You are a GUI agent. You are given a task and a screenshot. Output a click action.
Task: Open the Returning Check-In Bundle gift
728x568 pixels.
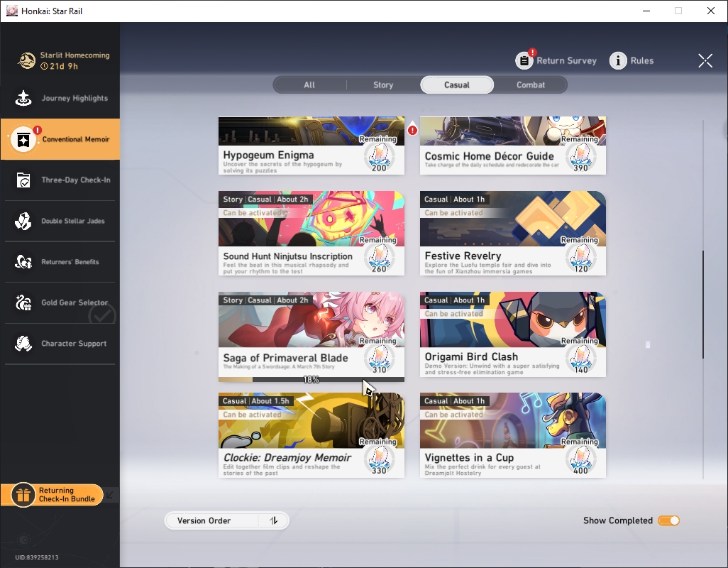[23, 495]
